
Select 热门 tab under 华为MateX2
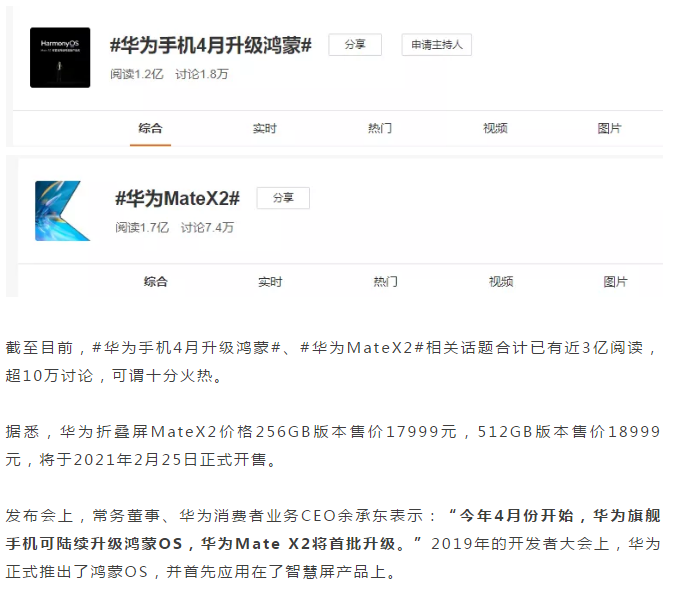(x=385, y=282)
